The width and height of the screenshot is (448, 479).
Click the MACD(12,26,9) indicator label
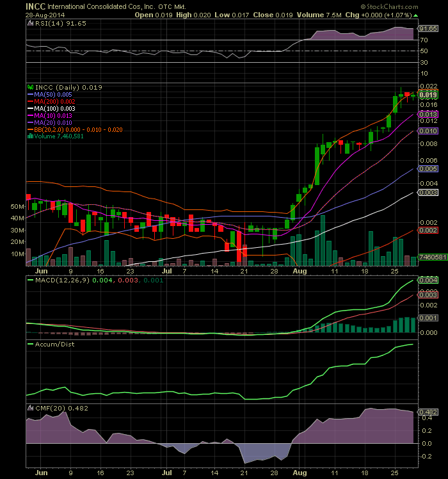pos(62,280)
